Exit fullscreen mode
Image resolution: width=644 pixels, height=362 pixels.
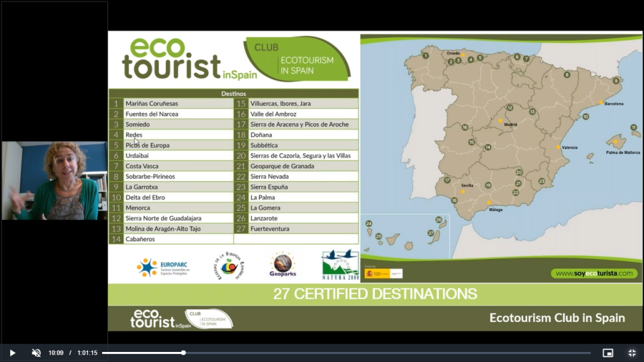[631, 353]
